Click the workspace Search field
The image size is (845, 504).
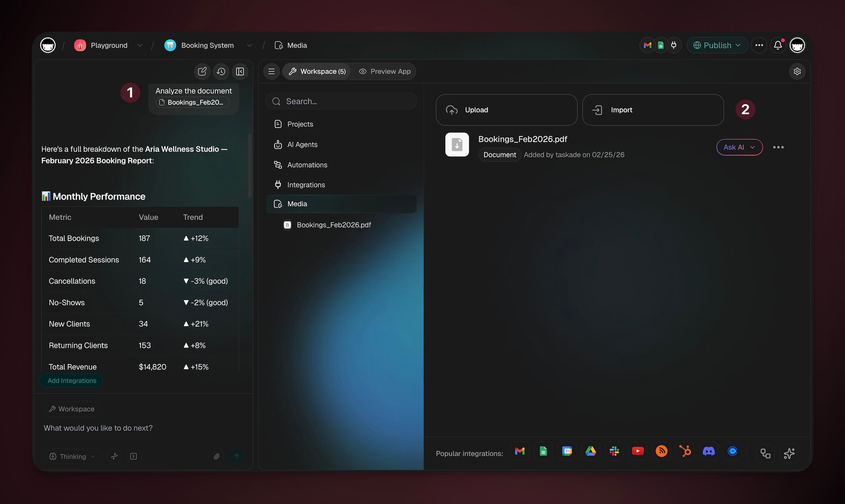[x=341, y=101]
